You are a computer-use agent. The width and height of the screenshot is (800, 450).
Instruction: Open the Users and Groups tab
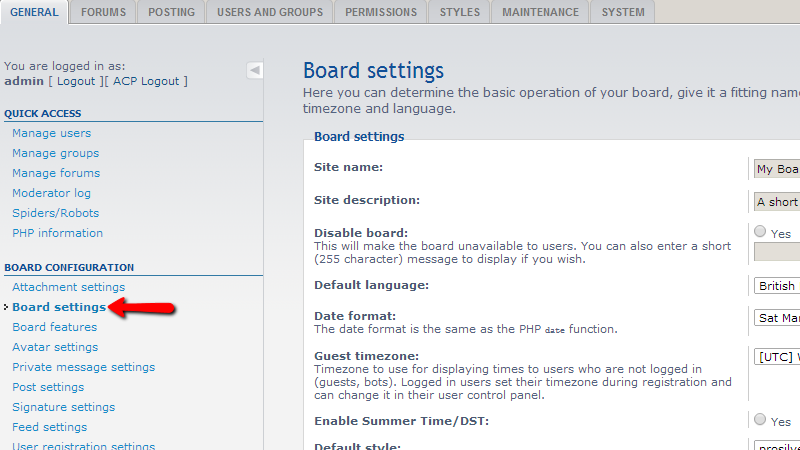(x=270, y=12)
